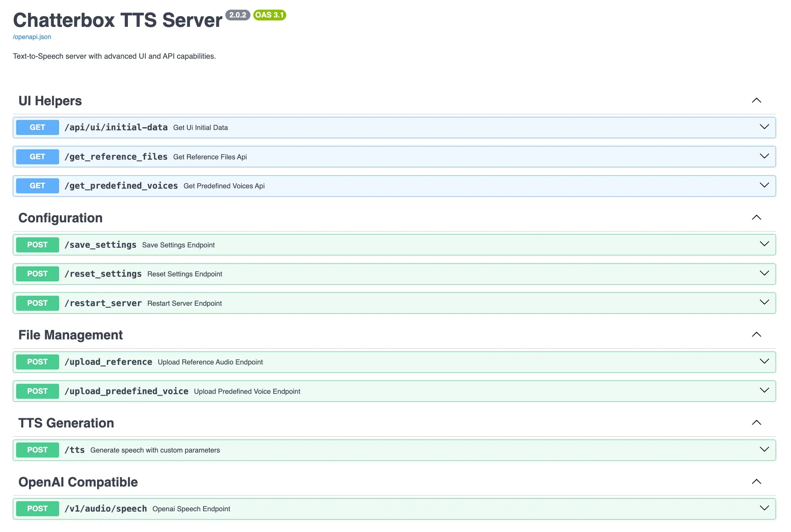Viewport: 791px width, 532px height.
Task: Open the /v1/audio/speech endpoint path
Action: pos(105,509)
